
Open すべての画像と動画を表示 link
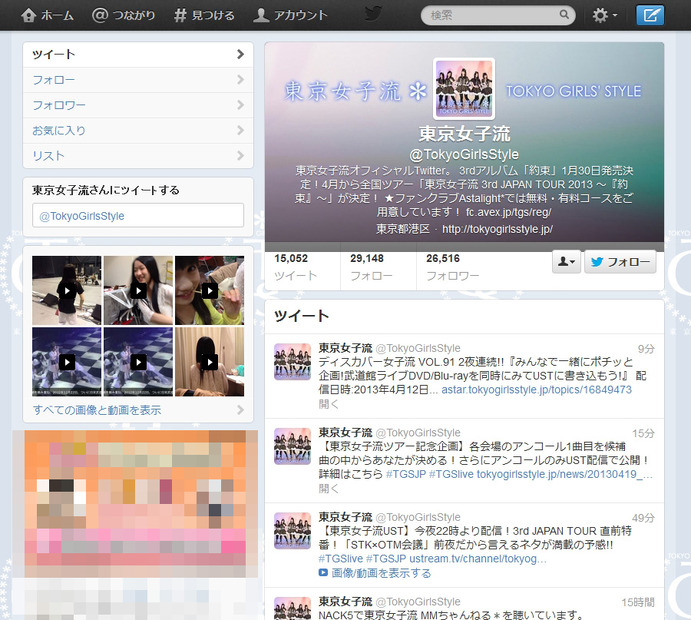[97, 410]
